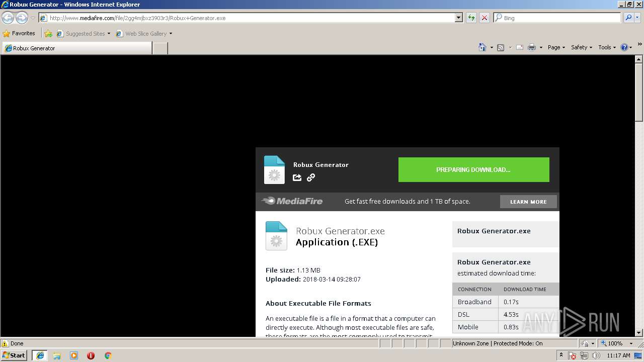This screenshot has height=362, width=644.
Task: Click the LEARN MORE button
Action: pos(528,202)
